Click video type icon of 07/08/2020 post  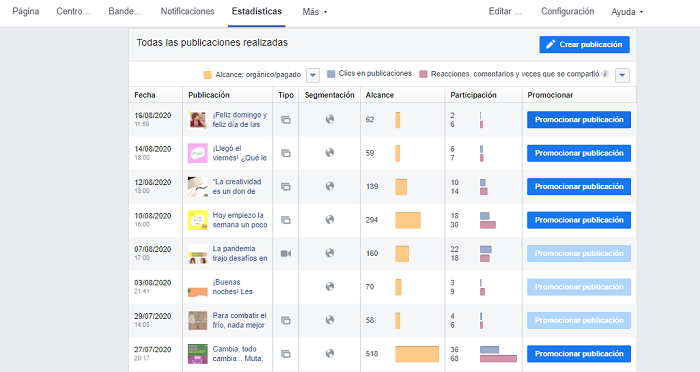[x=286, y=254]
